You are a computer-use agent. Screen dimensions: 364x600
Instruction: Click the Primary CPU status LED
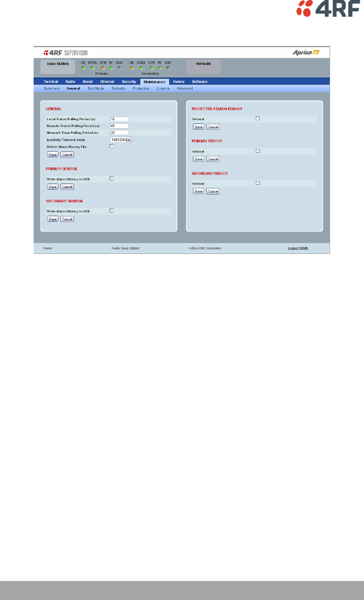[x=103, y=68]
